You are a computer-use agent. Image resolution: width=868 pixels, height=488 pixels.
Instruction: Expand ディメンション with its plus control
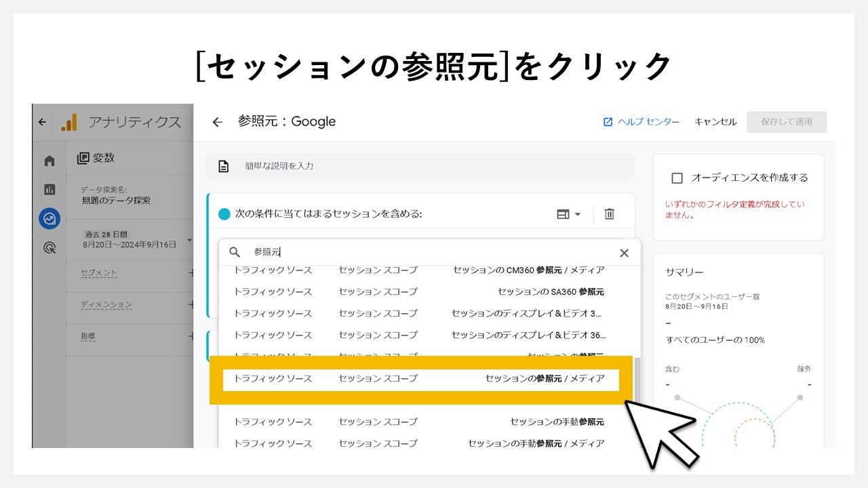[191, 304]
